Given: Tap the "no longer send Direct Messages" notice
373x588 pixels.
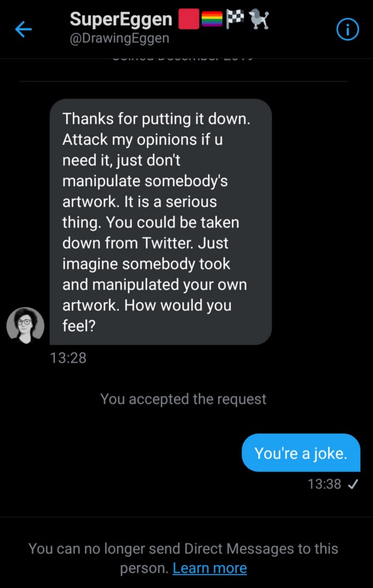Looking at the screenshot, I should click(x=183, y=558).
